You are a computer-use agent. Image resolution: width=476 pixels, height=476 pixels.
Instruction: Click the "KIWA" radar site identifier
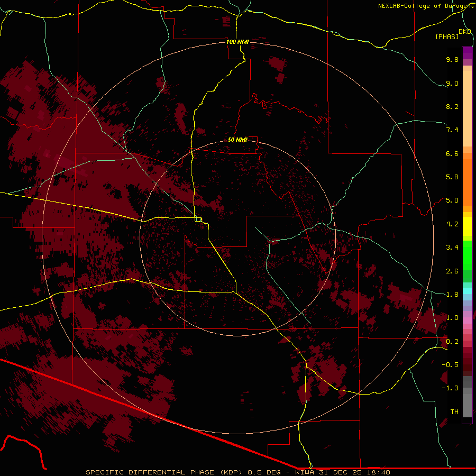305,472
